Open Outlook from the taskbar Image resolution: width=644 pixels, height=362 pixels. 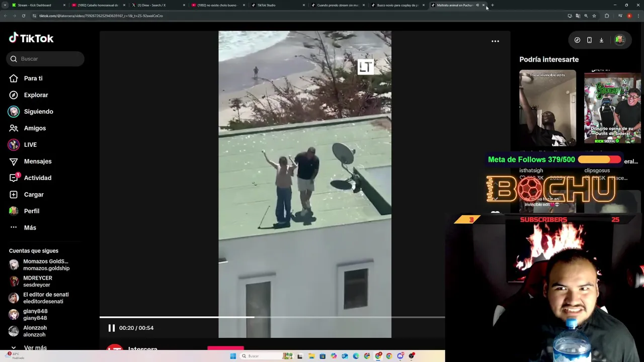point(345,356)
